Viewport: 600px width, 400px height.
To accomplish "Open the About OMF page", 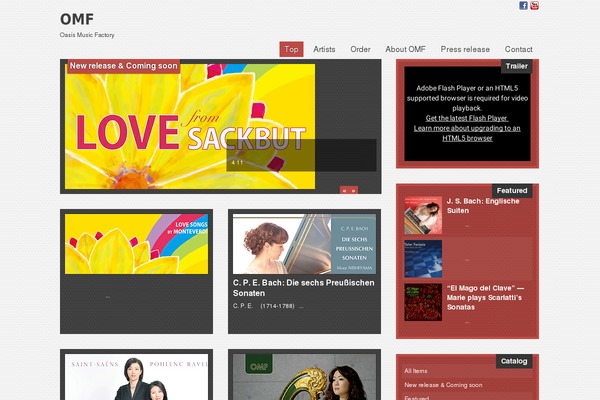I will [405, 49].
